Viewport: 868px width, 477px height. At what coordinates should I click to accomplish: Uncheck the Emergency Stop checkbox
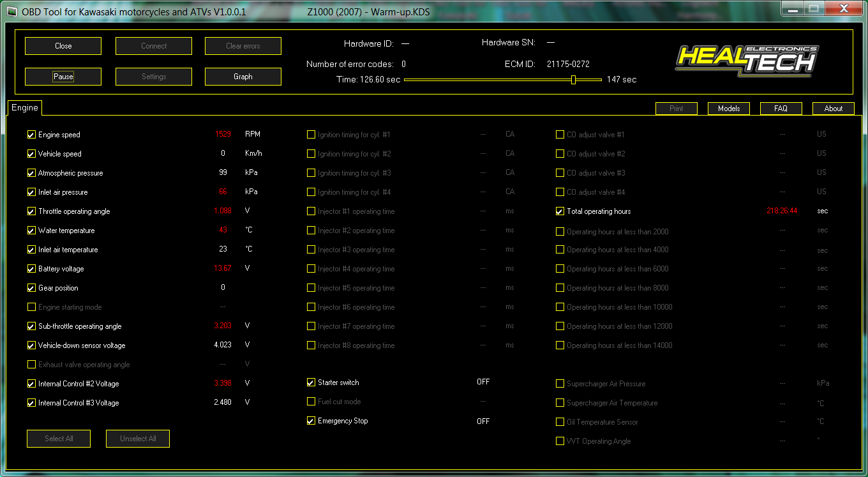311,421
